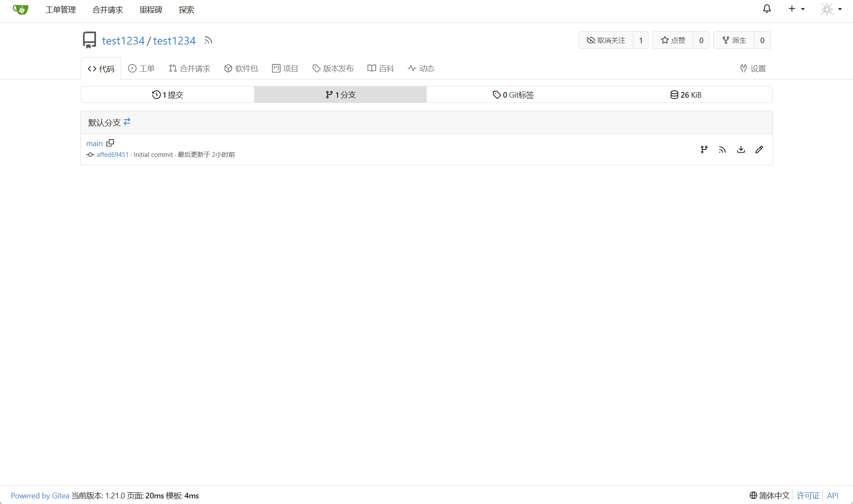
Task: Switch to the 工单 tab
Action: click(x=141, y=68)
